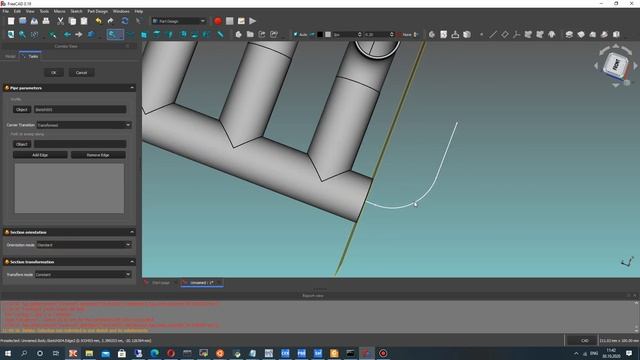The height and width of the screenshot is (360, 640).
Task: Click the path object input field
Action: coord(80,144)
